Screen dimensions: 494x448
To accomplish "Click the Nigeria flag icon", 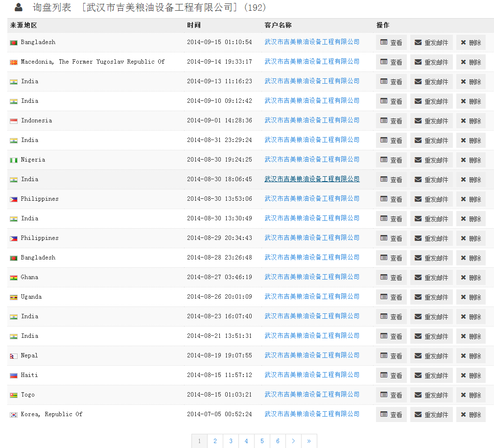I will (14, 160).
